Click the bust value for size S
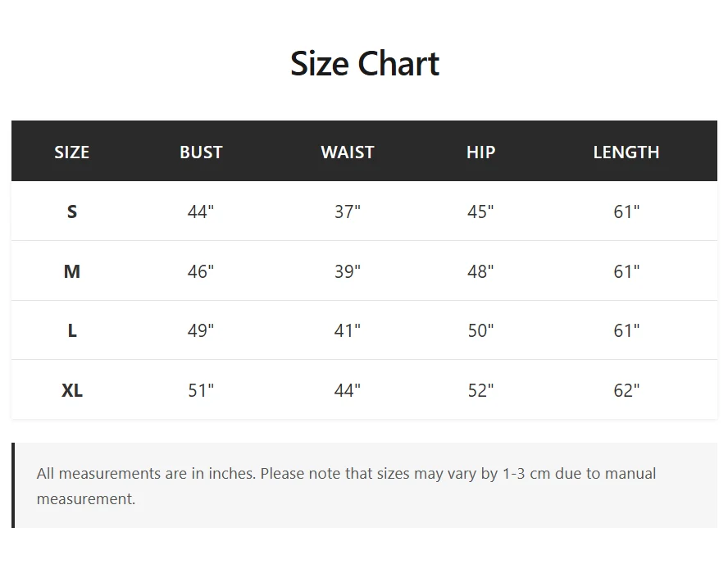This screenshot has width=728, height=564. [x=201, y=211]
